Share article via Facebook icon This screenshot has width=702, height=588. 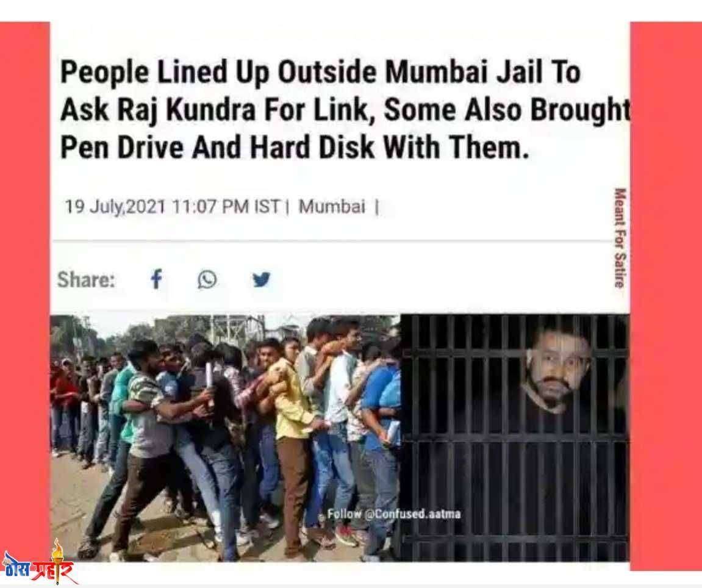156,279
